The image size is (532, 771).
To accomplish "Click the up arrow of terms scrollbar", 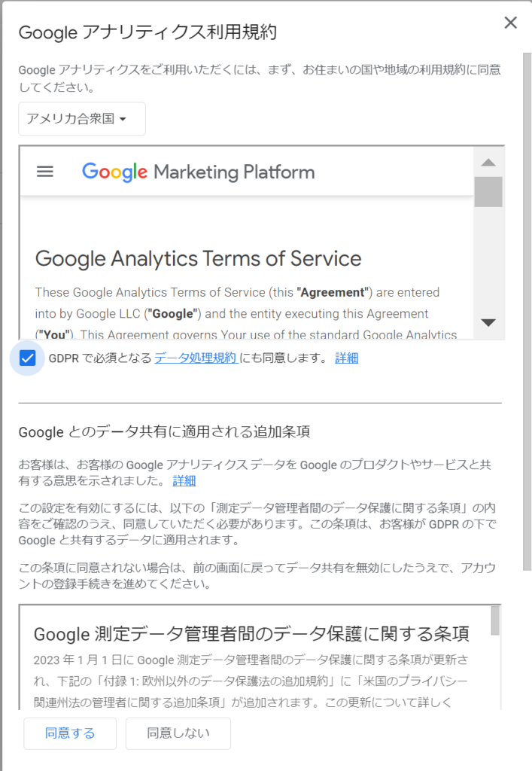I will (488, 163).
